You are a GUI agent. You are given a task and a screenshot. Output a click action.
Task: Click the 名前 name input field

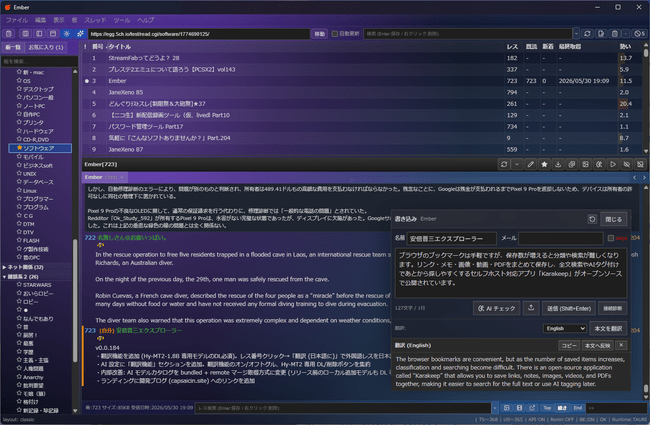pyautogui.click(x=451, y=238)
